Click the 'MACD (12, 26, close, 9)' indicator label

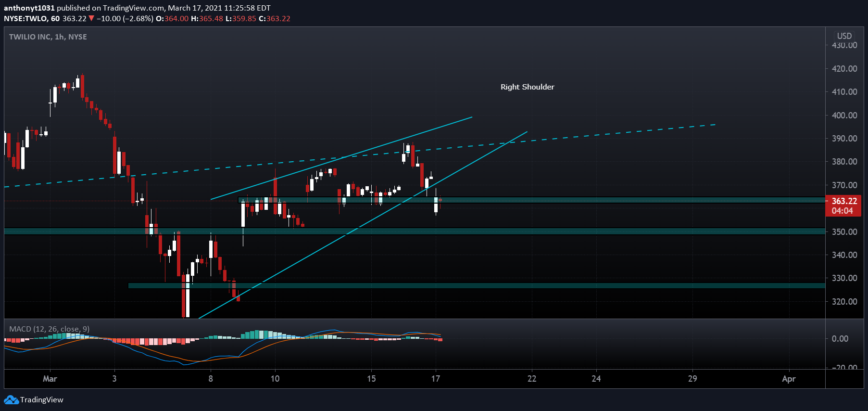(x=50, y=329)
